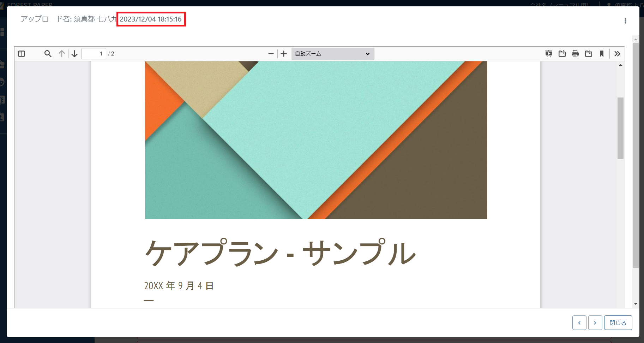The width and height of the screenshot is (644, 343).
Task: Bookmark the current view
Action: point(602,54)
